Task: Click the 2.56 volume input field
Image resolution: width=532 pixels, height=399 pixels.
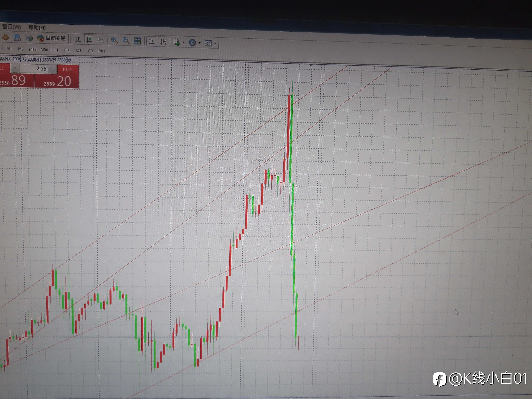Action: point(34,69)
